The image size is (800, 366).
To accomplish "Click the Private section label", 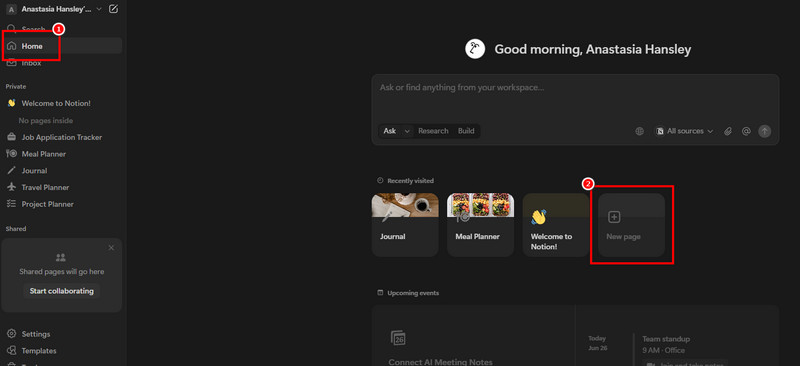I will pos(16,87).
